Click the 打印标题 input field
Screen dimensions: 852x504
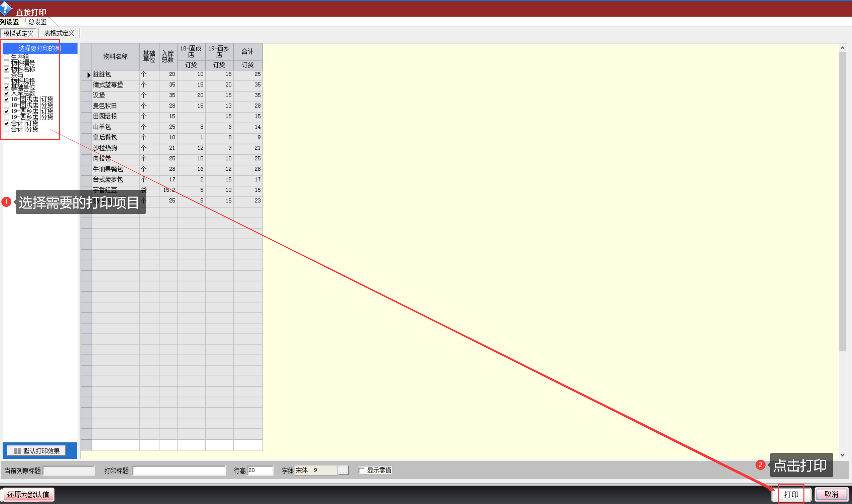(179, 471)
